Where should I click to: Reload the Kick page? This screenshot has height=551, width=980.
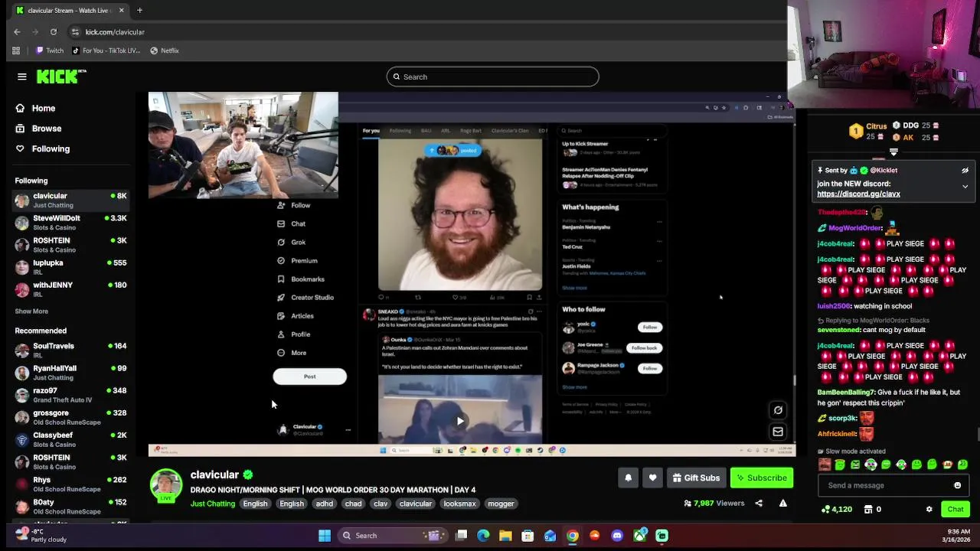pos(54,32)
